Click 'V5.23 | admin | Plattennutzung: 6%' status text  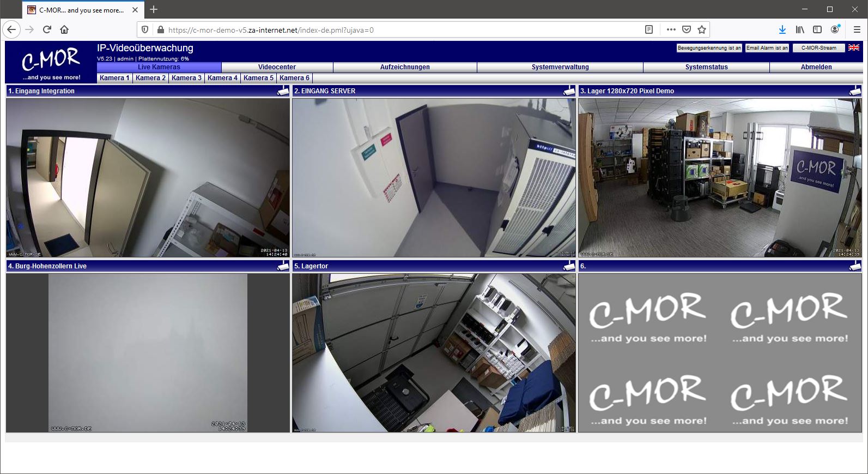[143, 58]
